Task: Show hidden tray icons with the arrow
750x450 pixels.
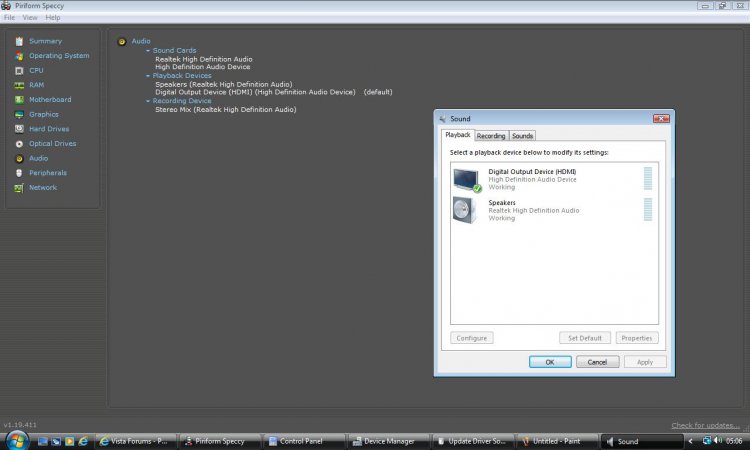Action: (691, 441)
